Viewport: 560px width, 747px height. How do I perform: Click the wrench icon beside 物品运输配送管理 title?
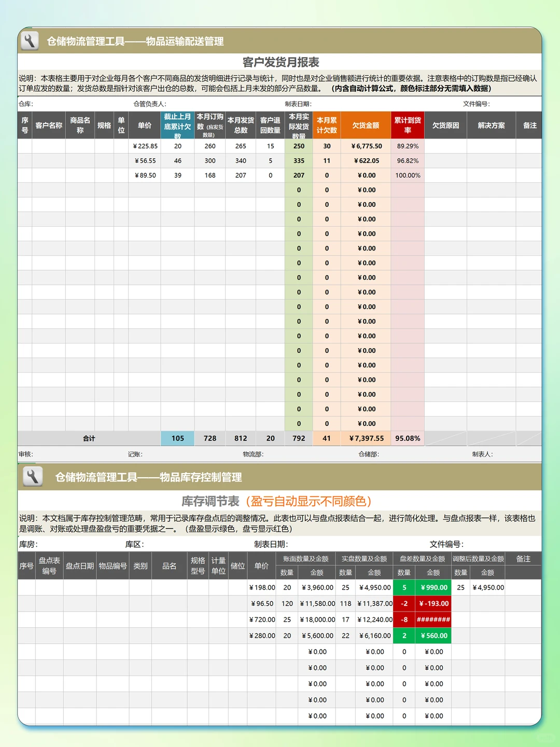click(30, 42)
